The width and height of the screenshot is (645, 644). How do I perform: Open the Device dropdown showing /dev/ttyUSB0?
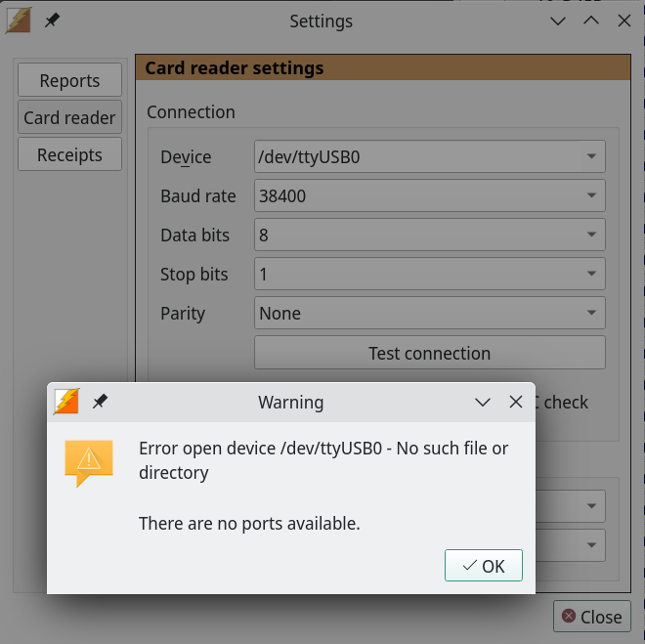point(429,156)
